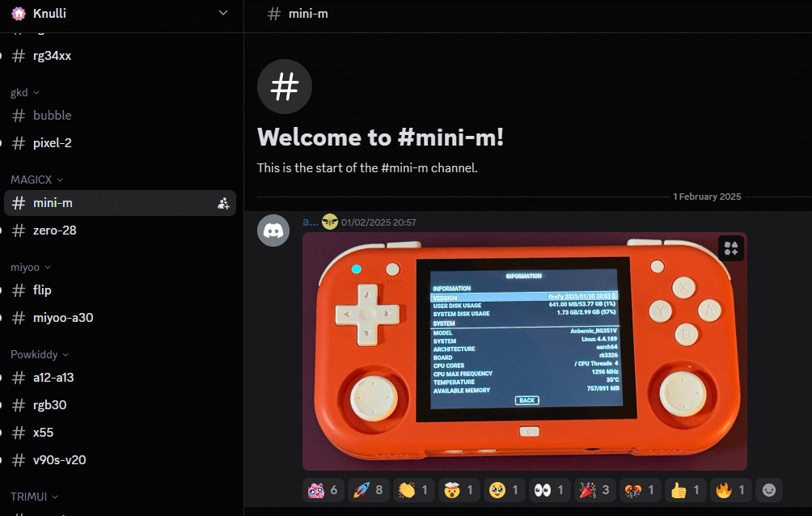This screenshot has height=516, width=812.
Task: Click the message author's Discord avatar
Action: tap(273, 231)
